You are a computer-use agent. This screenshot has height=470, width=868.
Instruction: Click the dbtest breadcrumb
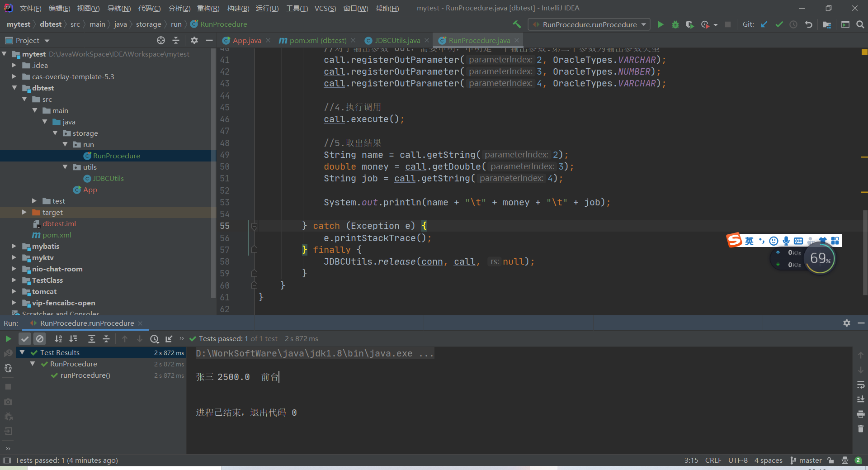[x=50, y=24]
